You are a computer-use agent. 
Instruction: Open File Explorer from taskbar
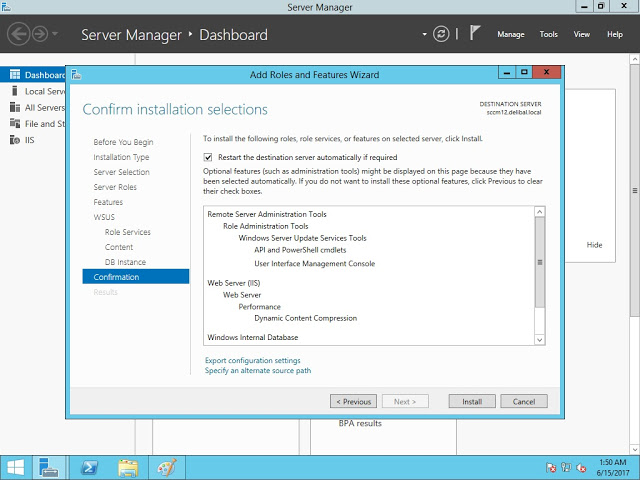point(128,467)
